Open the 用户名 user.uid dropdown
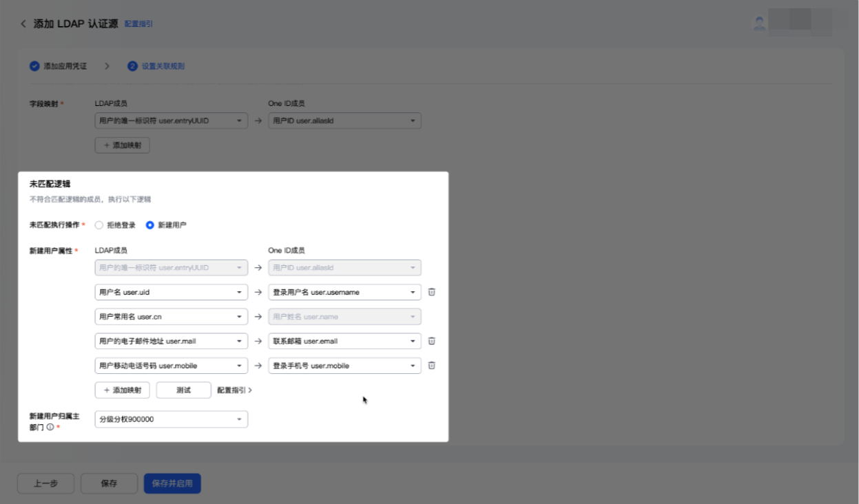This screenshot has width=859, height=504. point(171,292)
